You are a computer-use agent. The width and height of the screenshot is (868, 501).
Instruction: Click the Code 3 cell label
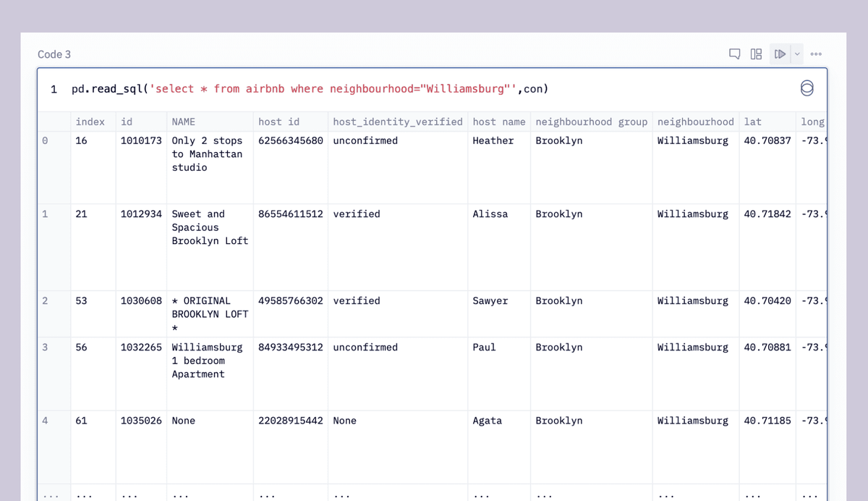point(54,54)
